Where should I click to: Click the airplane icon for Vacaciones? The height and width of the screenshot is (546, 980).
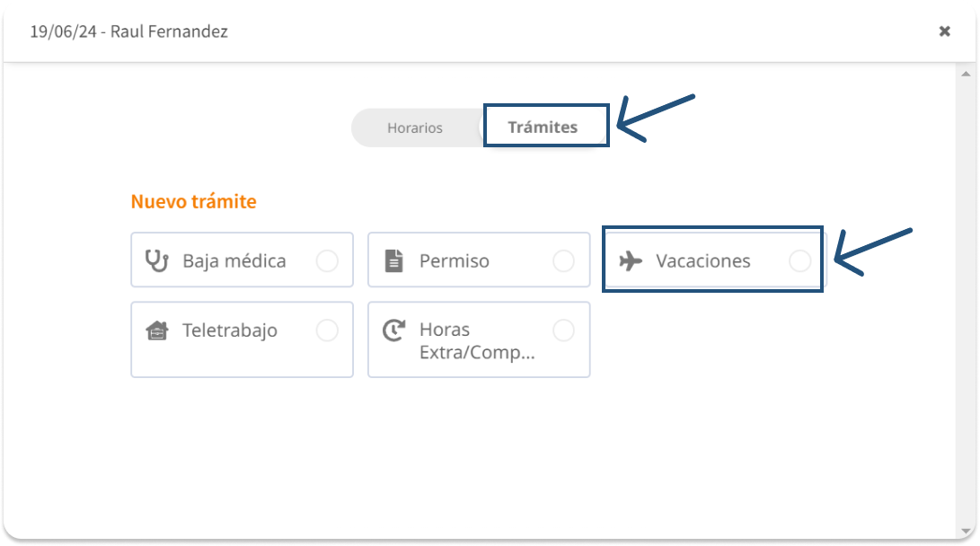click(631, 261)
